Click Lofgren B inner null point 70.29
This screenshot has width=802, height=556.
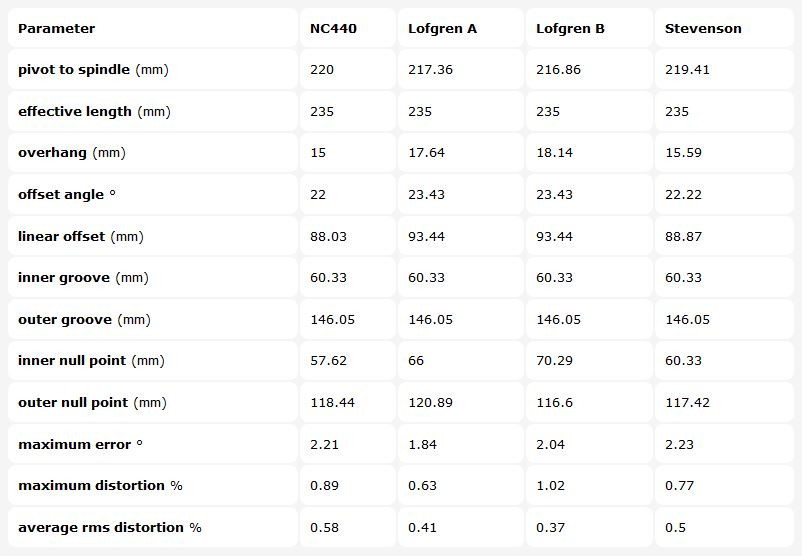pos(554,361)
